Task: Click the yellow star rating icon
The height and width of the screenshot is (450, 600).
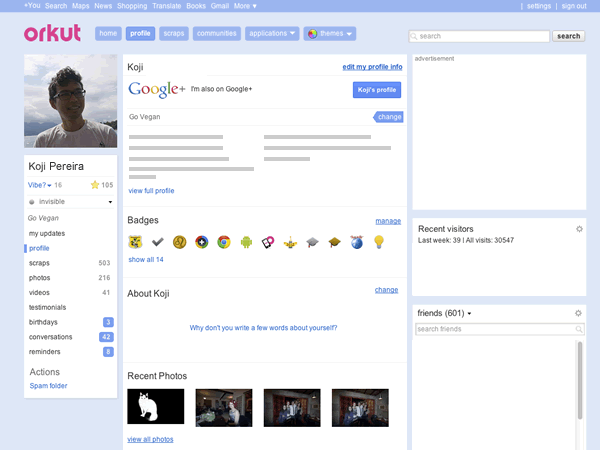Action: [95, 185]
